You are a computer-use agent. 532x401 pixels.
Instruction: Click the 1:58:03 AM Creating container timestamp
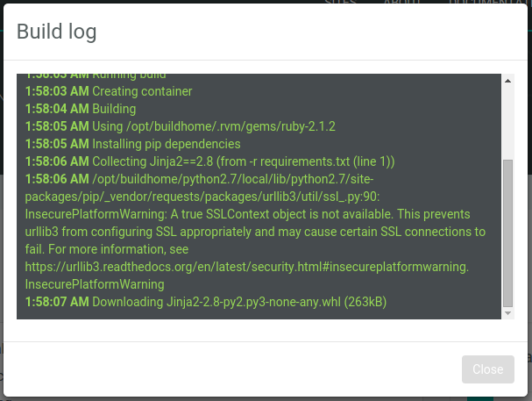point(57,91)
